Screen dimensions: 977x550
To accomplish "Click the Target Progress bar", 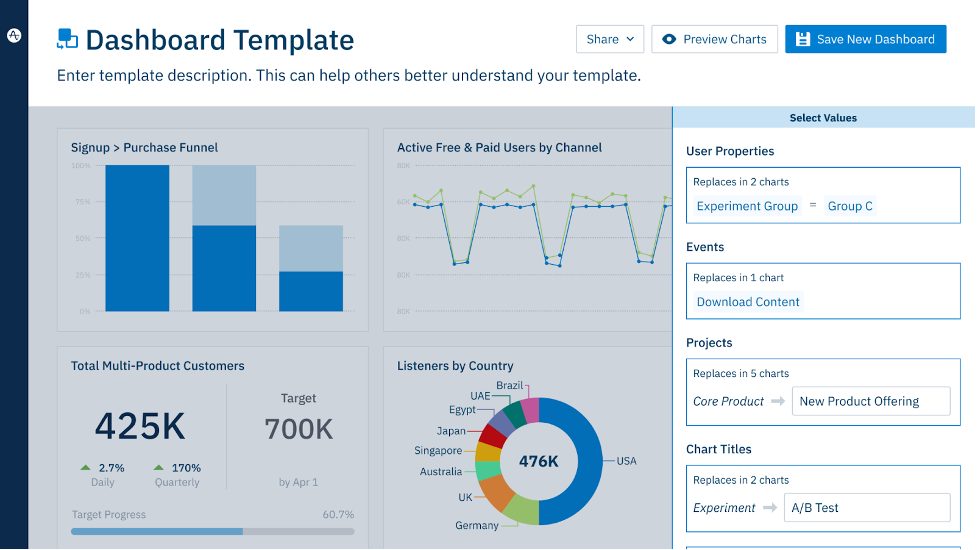I will pos(212,531).
